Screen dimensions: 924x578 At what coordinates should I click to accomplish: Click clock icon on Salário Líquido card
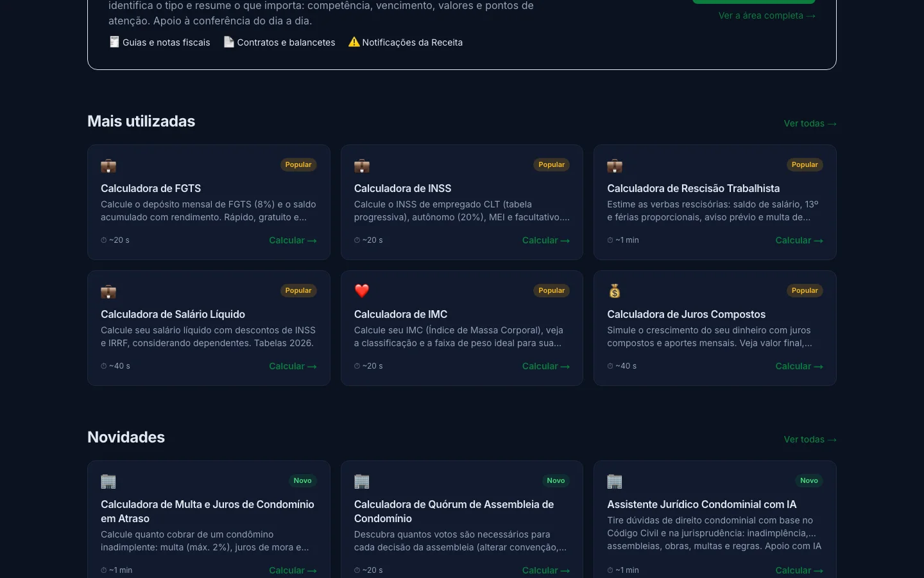tap(103, 366)
